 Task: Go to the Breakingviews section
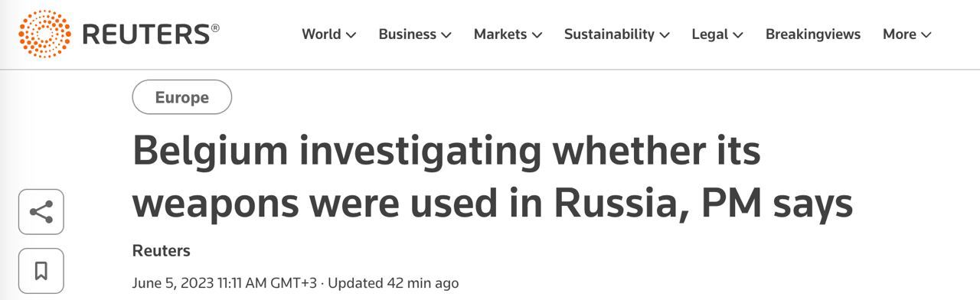(813, 34)
